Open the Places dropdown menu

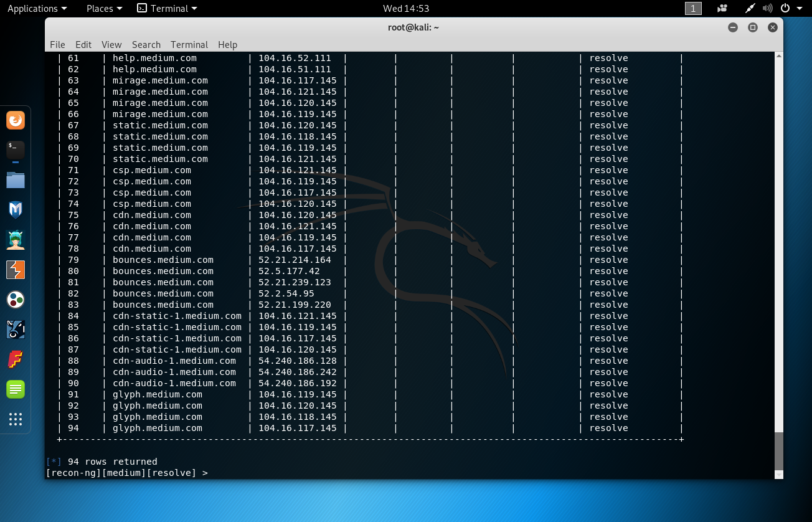(104, 9)
